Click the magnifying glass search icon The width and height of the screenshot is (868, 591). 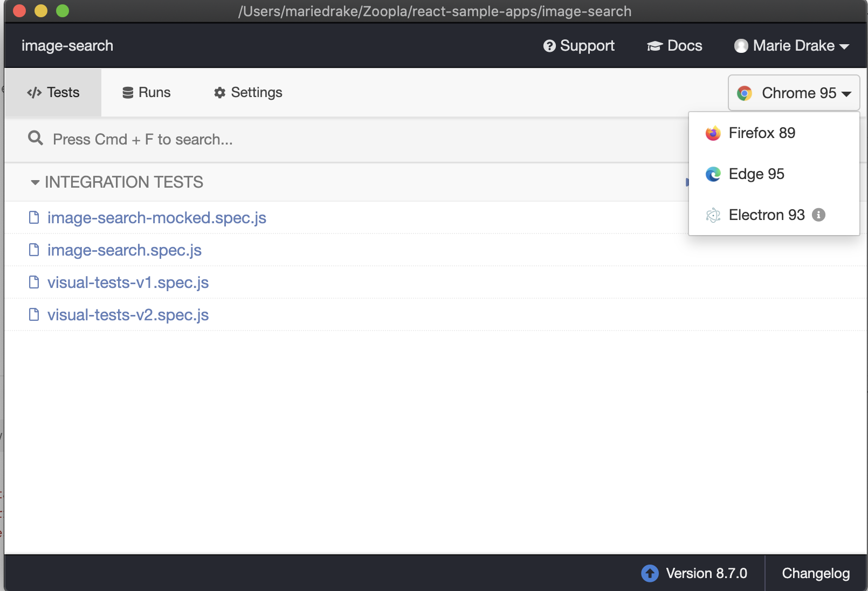click(36, 139)
